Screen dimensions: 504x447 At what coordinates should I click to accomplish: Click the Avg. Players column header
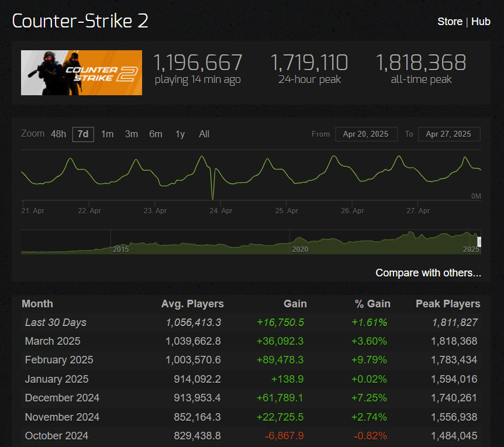(192, 304)
